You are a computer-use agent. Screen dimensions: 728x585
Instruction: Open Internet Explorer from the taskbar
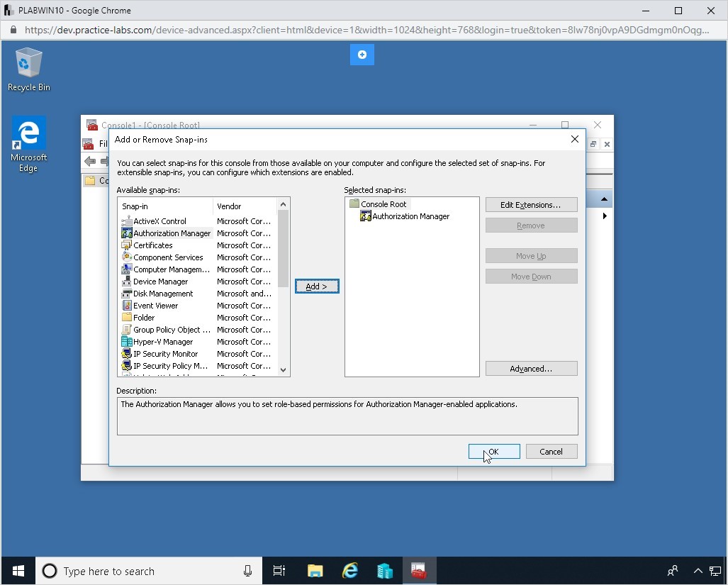tap(350, 571)
